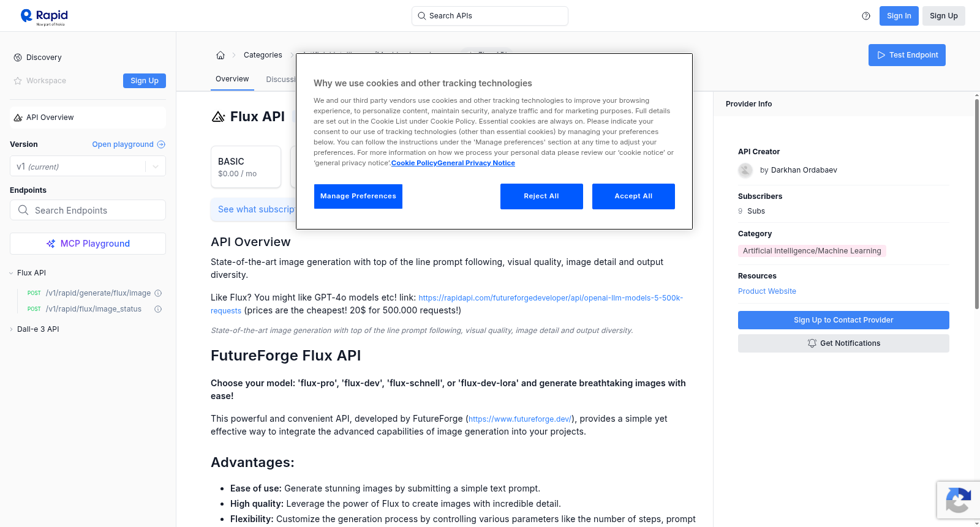Screen dimensions: 980x527
Task: Click the "9 Subs" subscriber count
Action: tap(752, 211)
